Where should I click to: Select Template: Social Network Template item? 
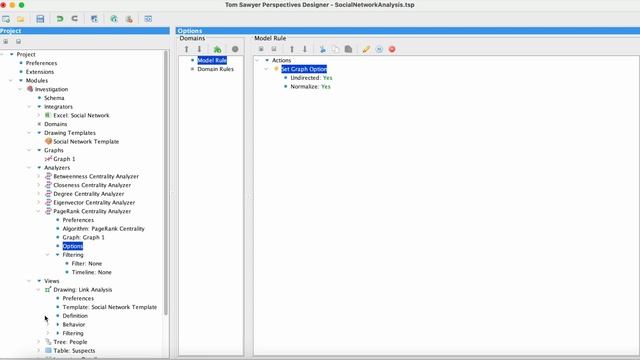[109, 307]
